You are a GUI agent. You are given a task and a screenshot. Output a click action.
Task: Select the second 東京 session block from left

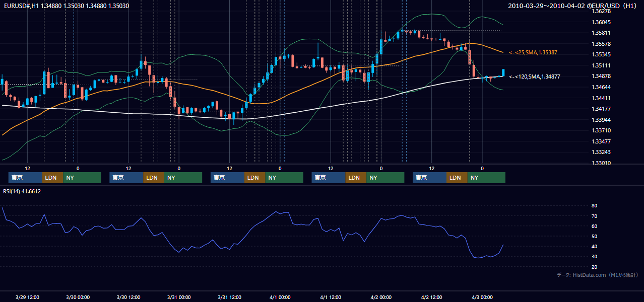[x=126, y=178]
